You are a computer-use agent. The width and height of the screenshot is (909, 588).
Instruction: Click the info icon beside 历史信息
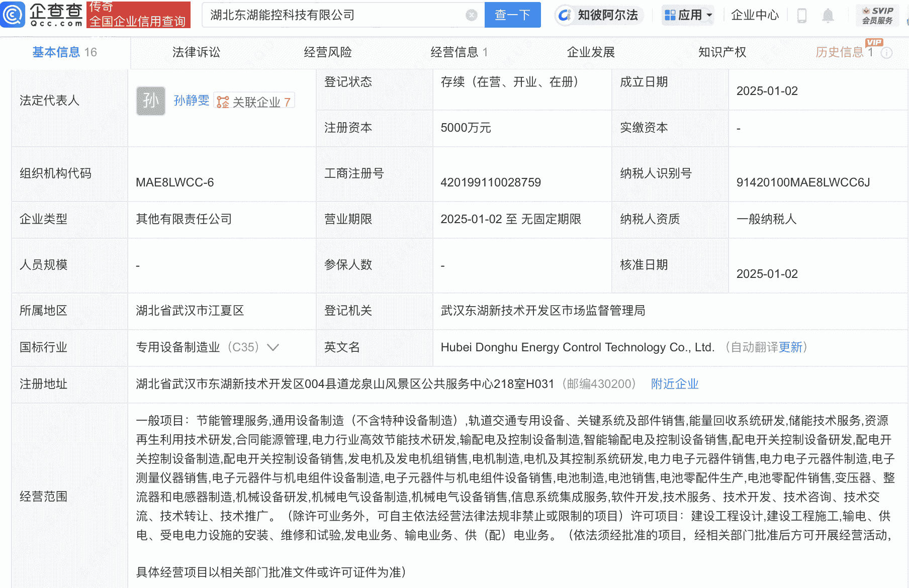pos(886,52)
